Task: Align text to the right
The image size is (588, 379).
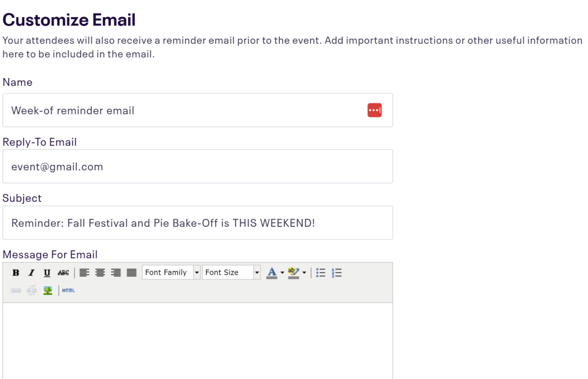Action: (x=116, y=273)
